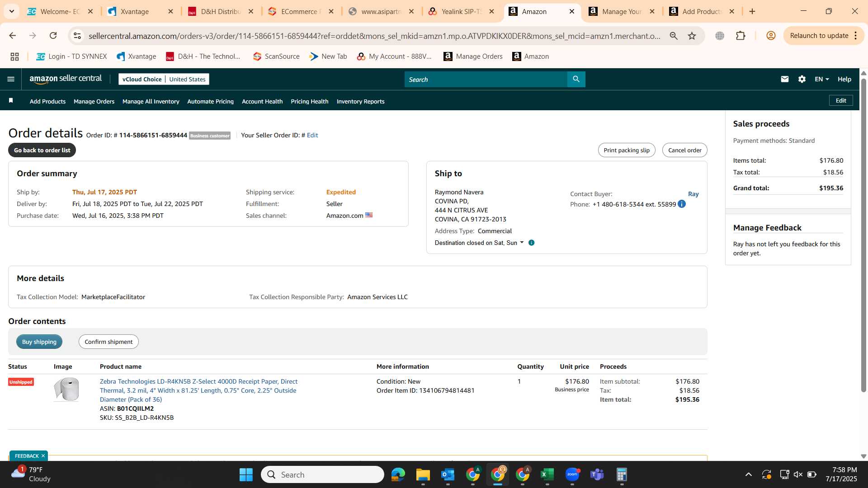This screenshot has width=868, height=488.
Task: Open Manage Orders in the navigation bar
Action: pyautogui.click(x=94, y=101)
